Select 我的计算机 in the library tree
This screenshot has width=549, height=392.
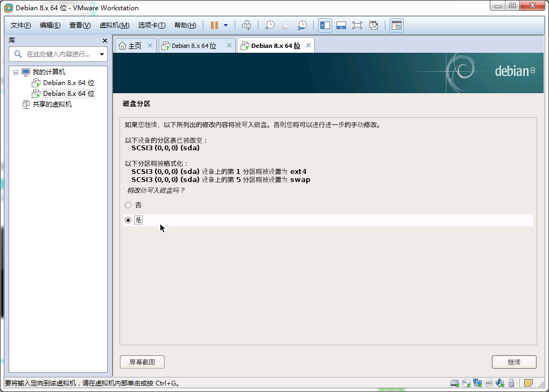[x=48, y=72]
